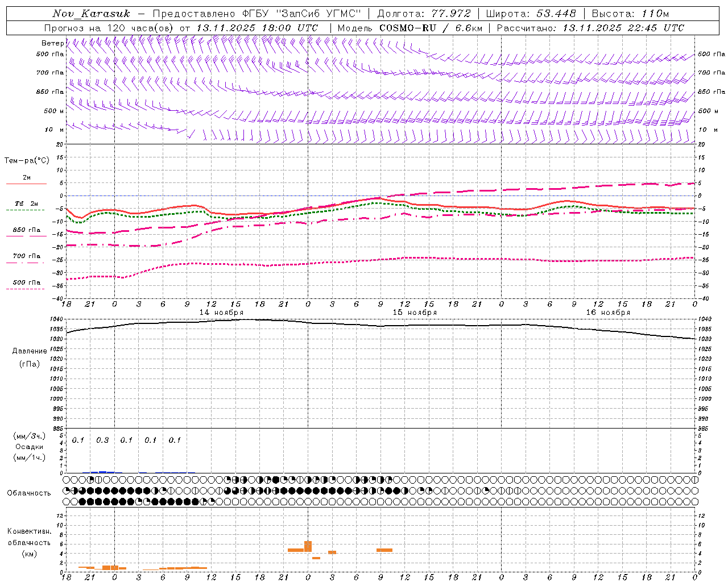This screenshot has width=728, height=582.
Task: Click the 500 гПа temperature legend entry
Action: click(x=27, y=282)
